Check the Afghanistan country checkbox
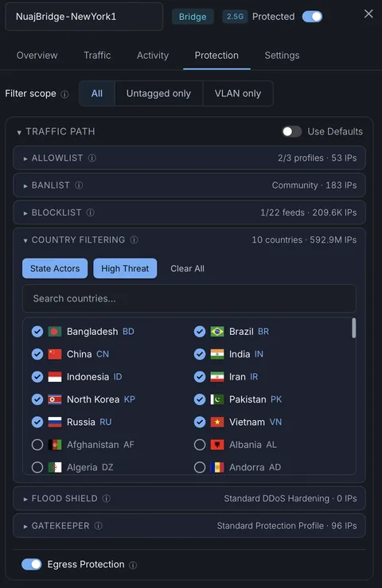This screenshot has width=382, height=588. [37, 445]
